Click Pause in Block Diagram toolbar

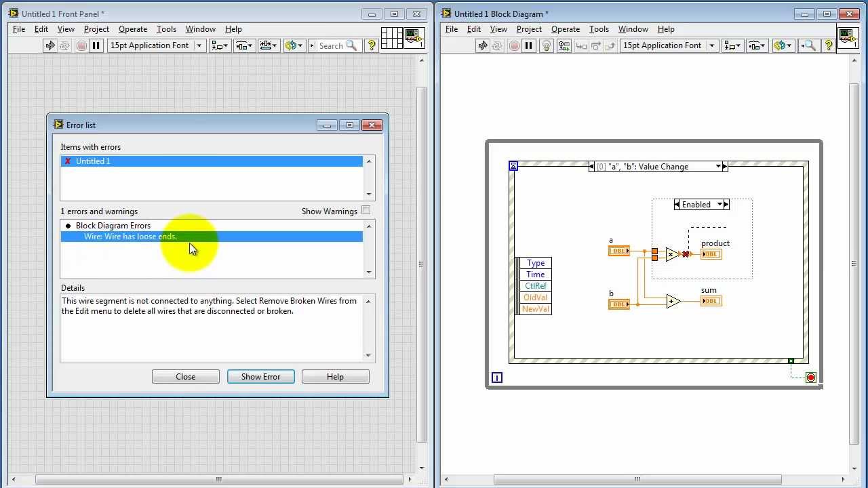[x=529, y=45]
